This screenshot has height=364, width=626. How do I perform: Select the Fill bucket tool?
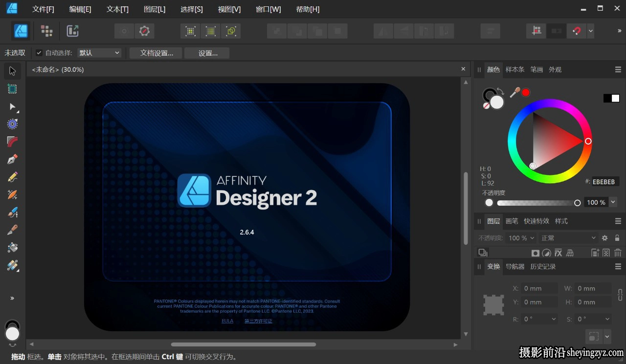click(x=12, y=248)
